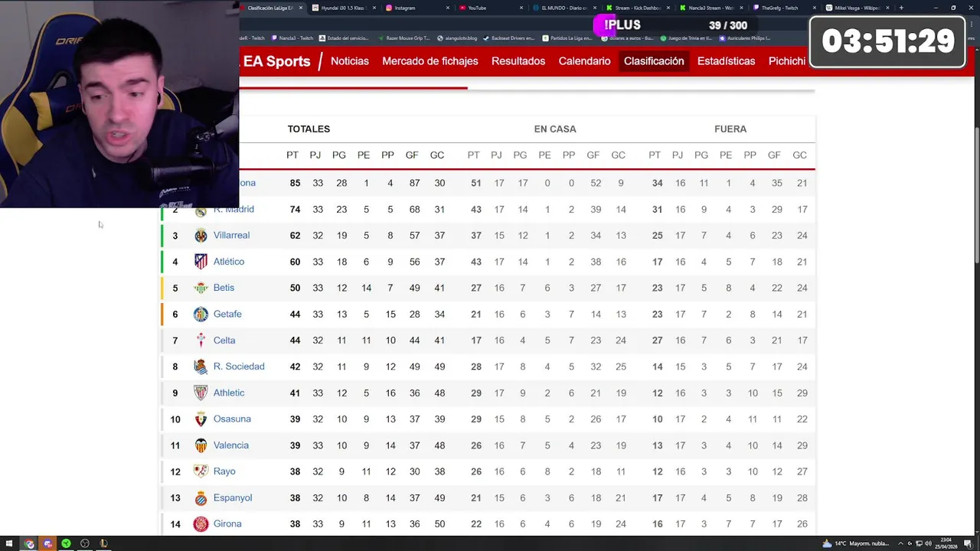Open the Rayo team link
Viewport: 980px width, 551px height.
pyautogui.click(x=224, y=471)
